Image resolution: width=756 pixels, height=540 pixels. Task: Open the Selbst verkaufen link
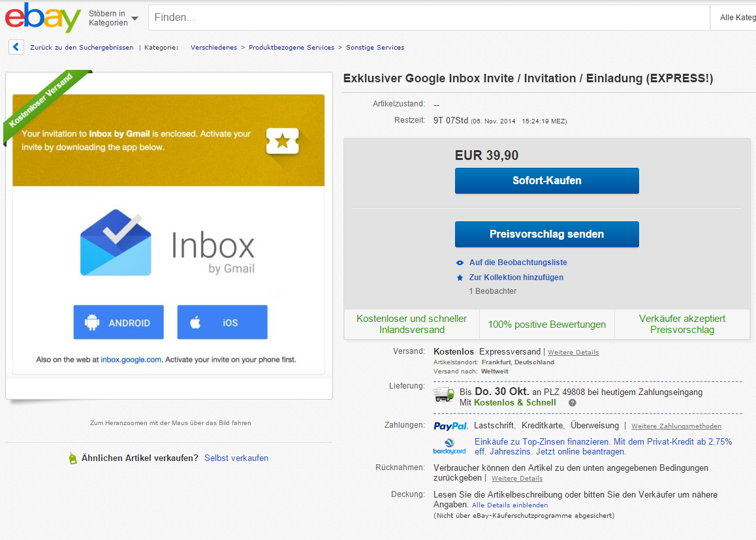(236, 458)
